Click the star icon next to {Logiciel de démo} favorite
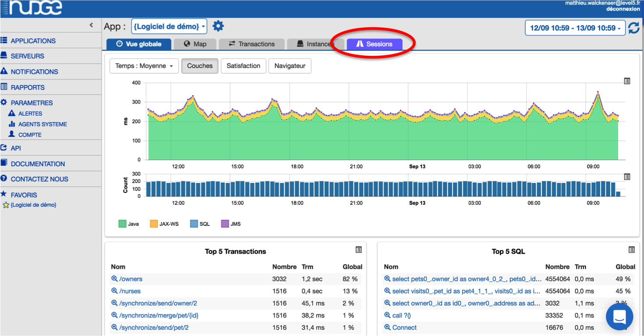 pos(6,204)
